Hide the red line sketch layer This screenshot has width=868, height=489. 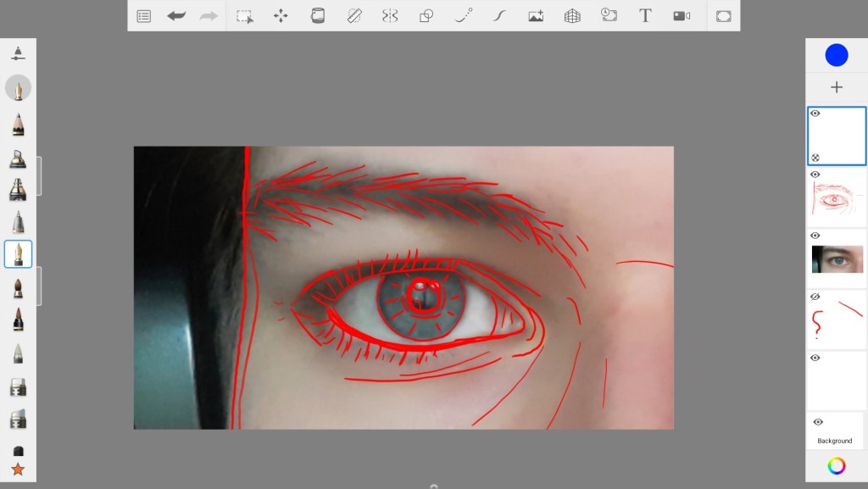pos(815,175)
